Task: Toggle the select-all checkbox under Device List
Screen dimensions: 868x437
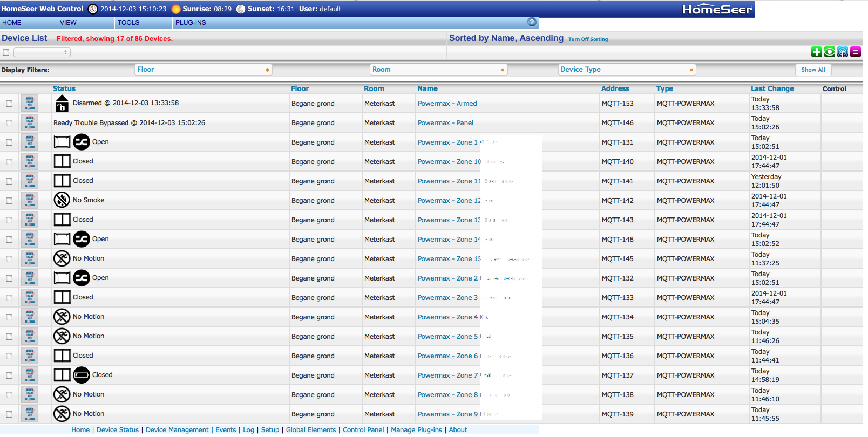Action: (6, 52)
